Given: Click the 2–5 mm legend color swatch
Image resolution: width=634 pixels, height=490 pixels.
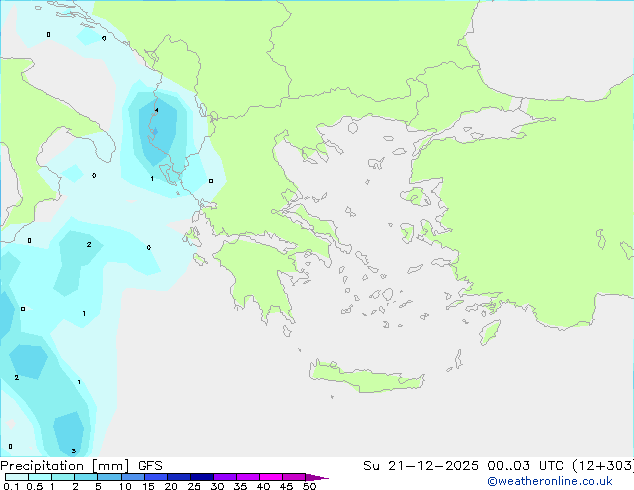Looking at the screenshot, I should point(86,477).
